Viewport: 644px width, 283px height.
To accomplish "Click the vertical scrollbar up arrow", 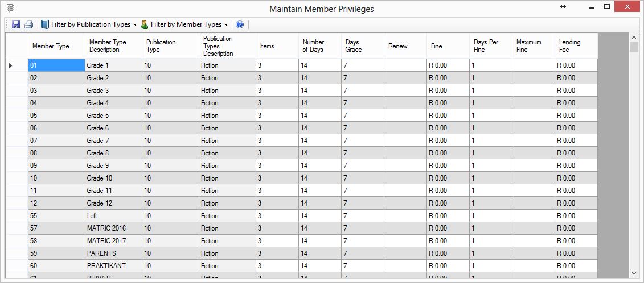I will (634, 38).
